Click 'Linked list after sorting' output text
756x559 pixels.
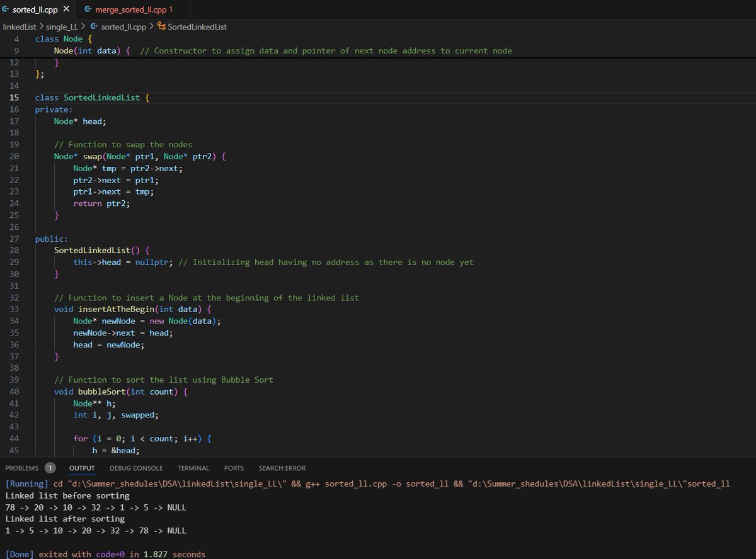tap(65, 519)
